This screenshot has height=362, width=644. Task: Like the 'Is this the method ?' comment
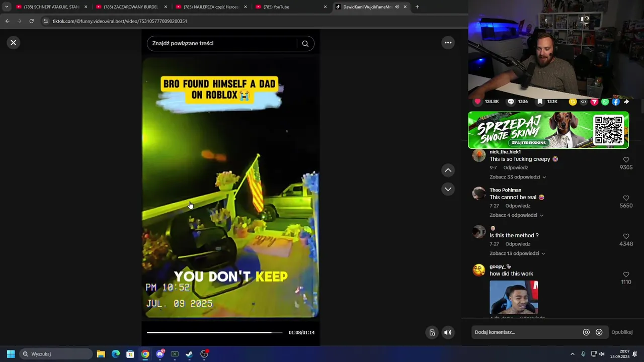626,236
